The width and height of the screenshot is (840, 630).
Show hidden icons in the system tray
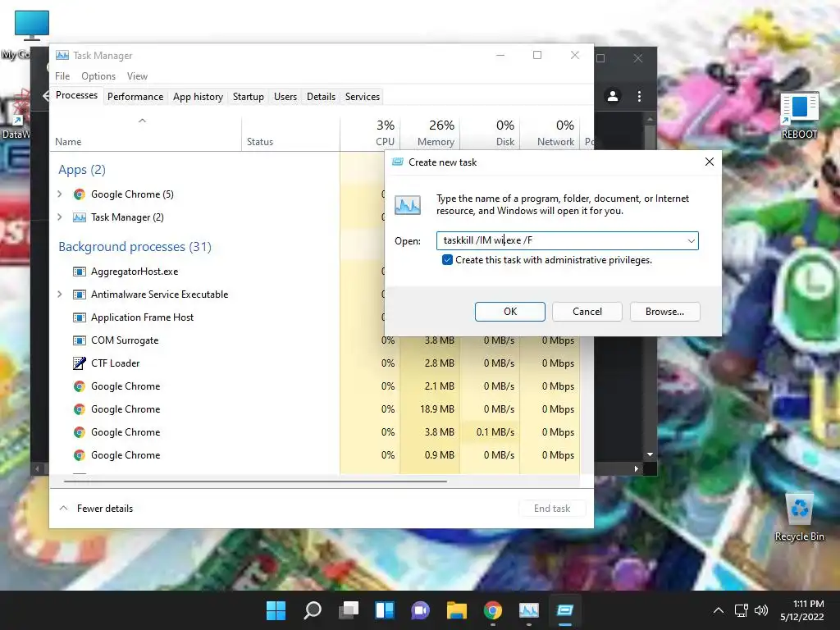(719, 610)
